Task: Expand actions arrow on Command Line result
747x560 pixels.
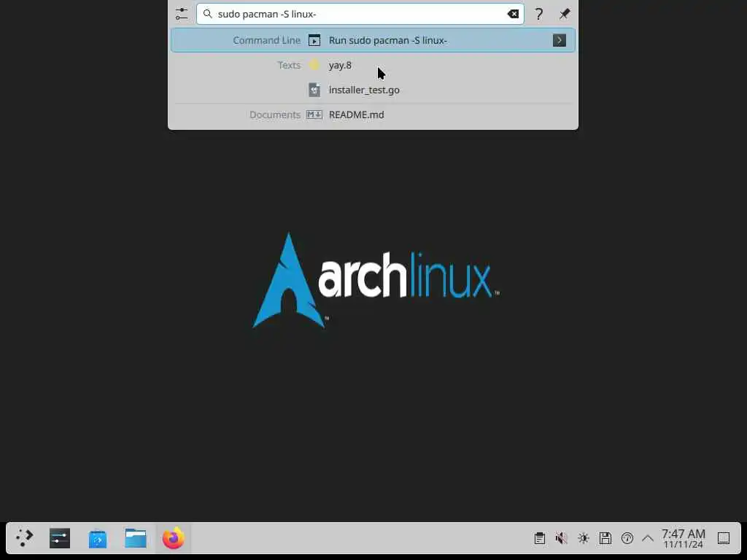Action: click(x=560, y=41)
